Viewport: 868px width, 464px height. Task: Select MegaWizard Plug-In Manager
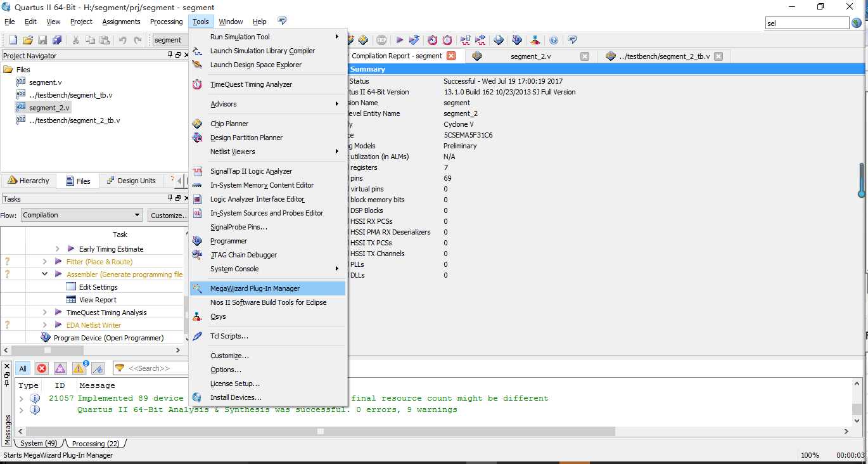tap(268, 288)
